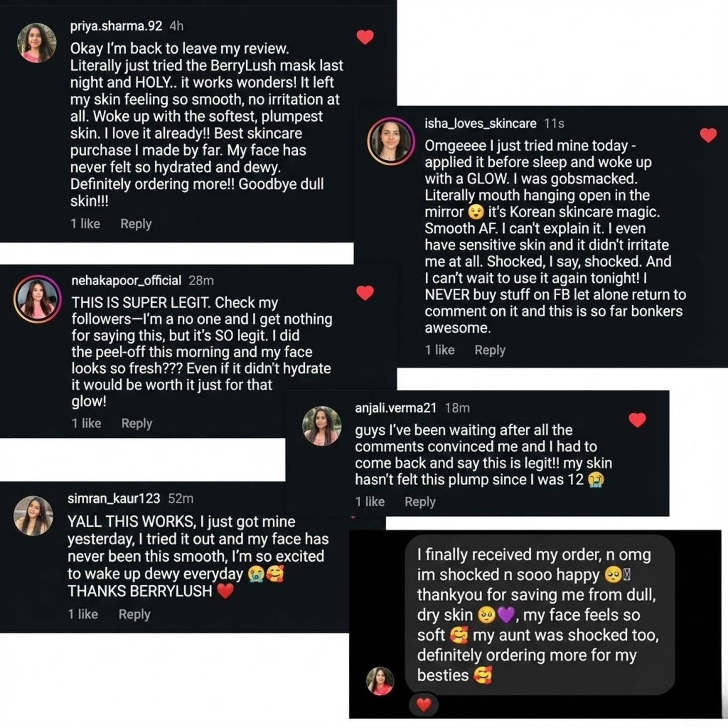Like nehakapoor_official's comment using the heart

tap(365, 293)
